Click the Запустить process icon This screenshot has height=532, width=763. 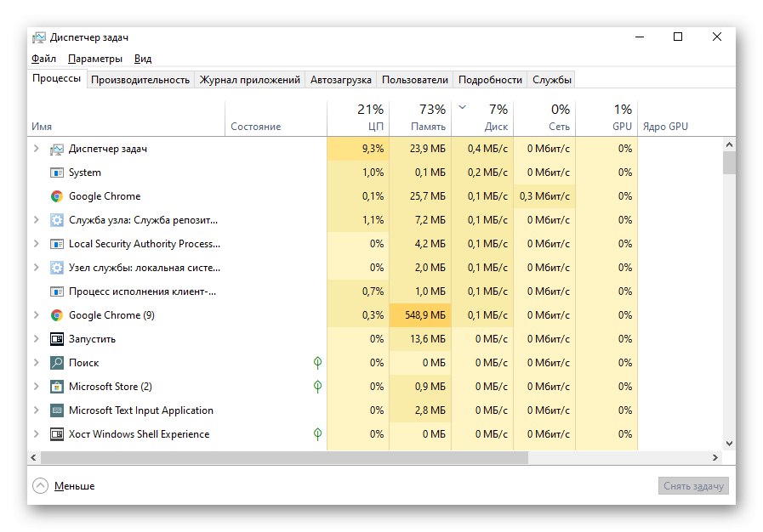55,338
